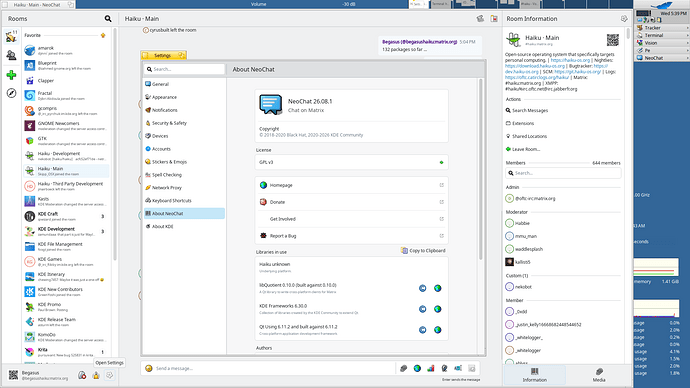Viewport: 690px width, 388px height.
Task: Open the explore rooms compass icon
Action: click(11, 93)
